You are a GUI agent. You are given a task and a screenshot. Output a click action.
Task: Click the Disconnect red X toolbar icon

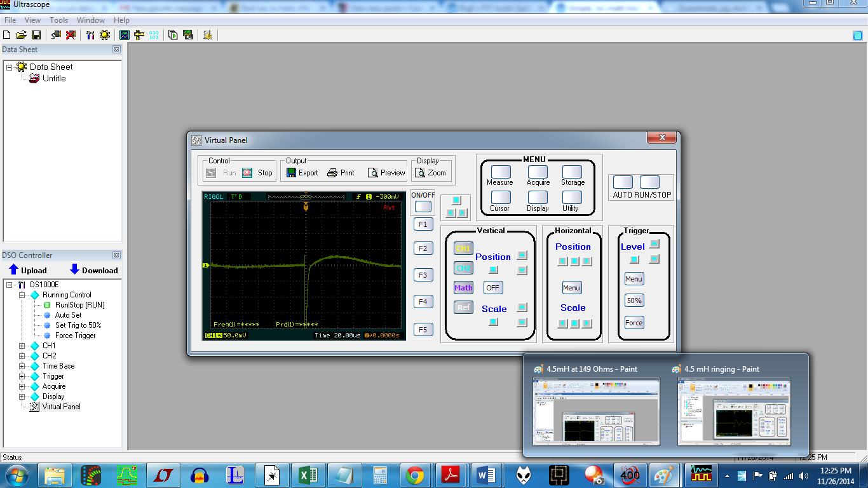click(x=71, y=35)
